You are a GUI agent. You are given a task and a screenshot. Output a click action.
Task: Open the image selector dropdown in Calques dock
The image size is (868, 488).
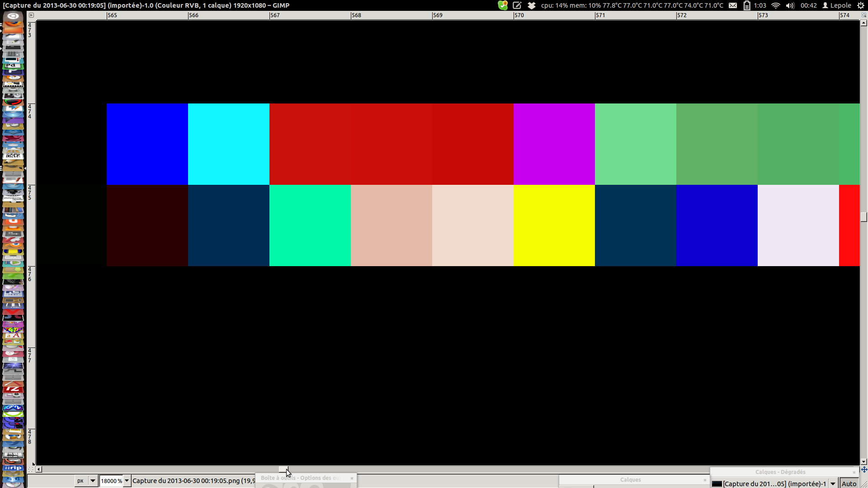click(x=833, y=483)
